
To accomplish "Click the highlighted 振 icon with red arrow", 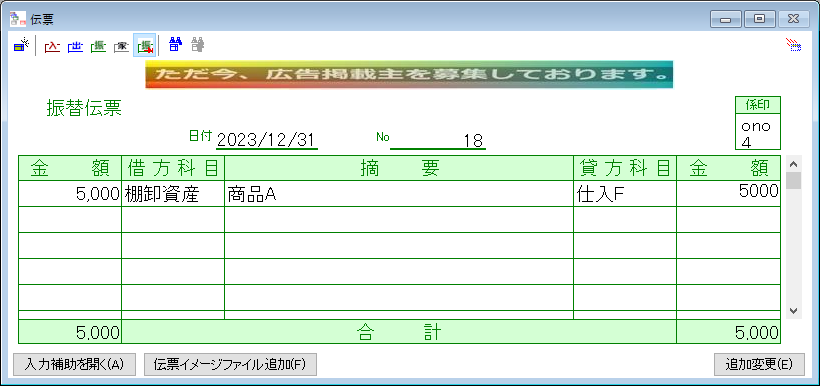I will pyautogui.click(x=144, y=46).
